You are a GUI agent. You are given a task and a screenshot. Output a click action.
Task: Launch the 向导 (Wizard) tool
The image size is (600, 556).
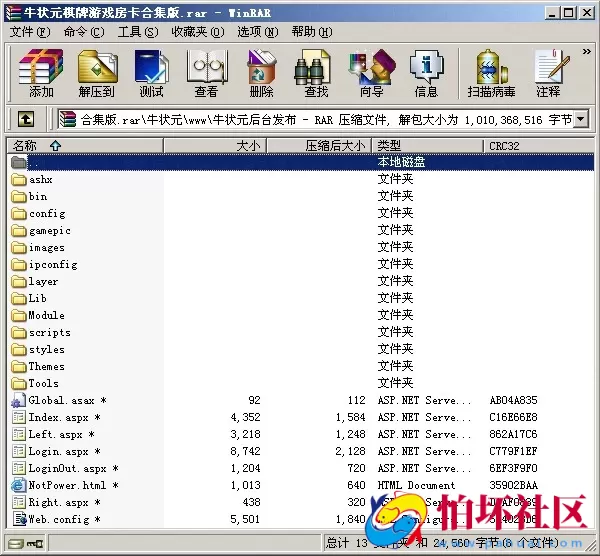coord(371,73)
